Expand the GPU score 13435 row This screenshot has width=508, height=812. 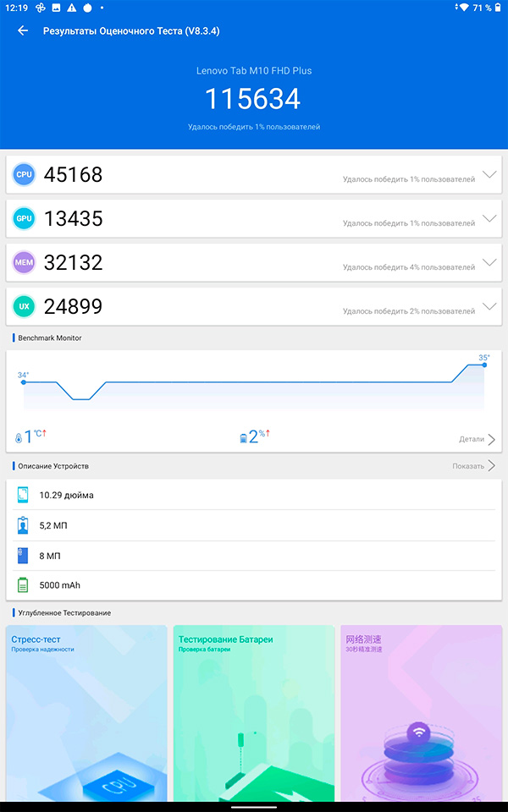click(489, 218)
